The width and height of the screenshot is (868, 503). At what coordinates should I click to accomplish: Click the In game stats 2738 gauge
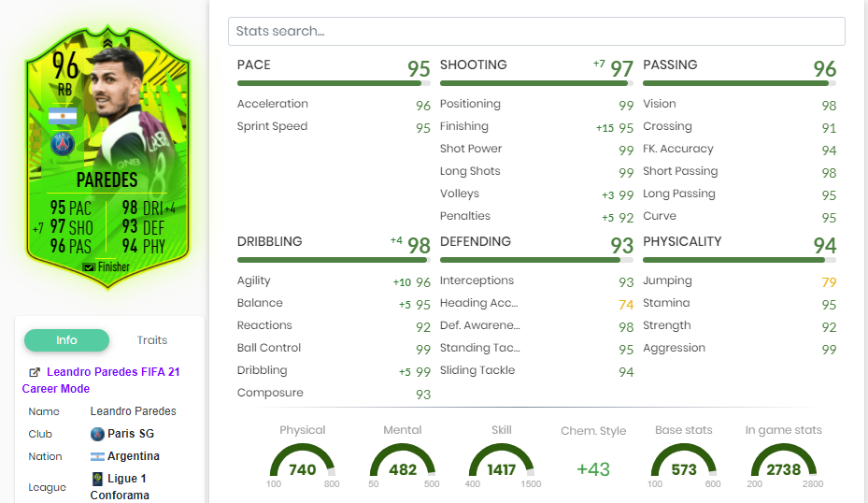tap(783, 463)
